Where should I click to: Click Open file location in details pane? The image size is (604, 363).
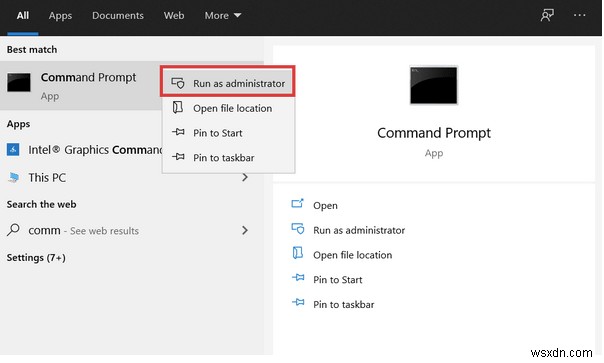pyautogui.click(x=352, y=255)
